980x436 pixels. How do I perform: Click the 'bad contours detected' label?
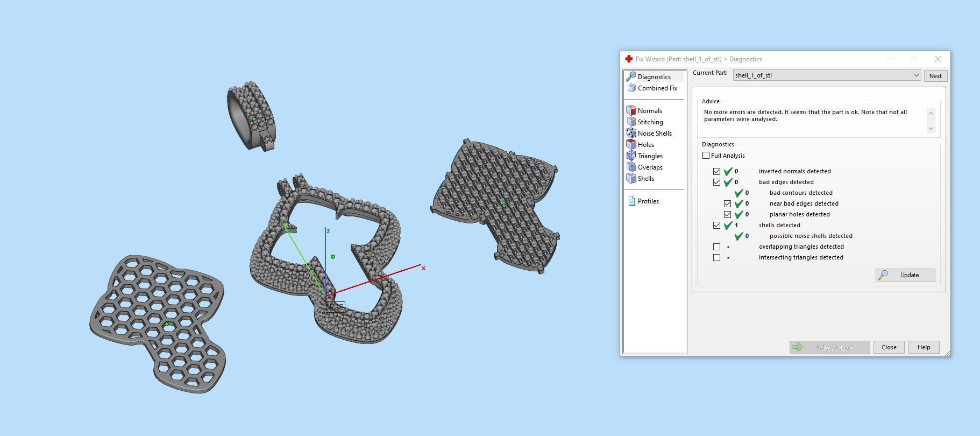pyautogui.click(x=801, y=193)
